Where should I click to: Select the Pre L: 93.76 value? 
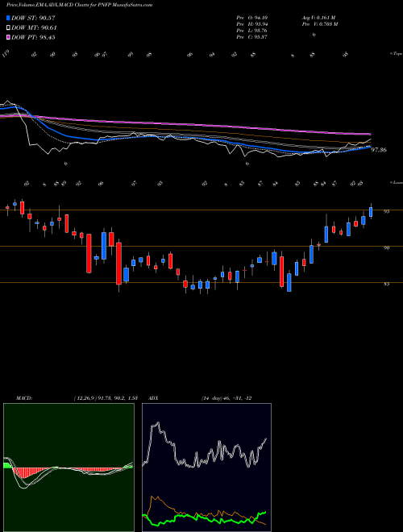tap(252, 31)
